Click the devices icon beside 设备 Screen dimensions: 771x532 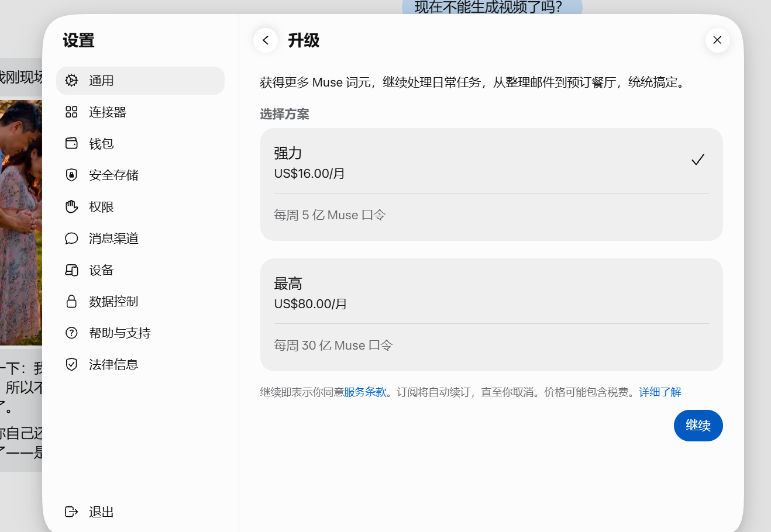pos(71,270)
